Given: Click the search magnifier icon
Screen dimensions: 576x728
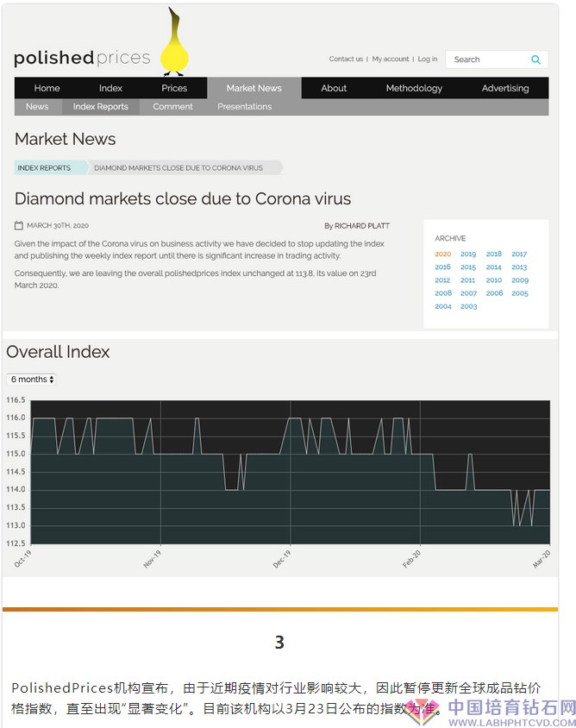Looking at the screenshot, I should tap(535, 60).
